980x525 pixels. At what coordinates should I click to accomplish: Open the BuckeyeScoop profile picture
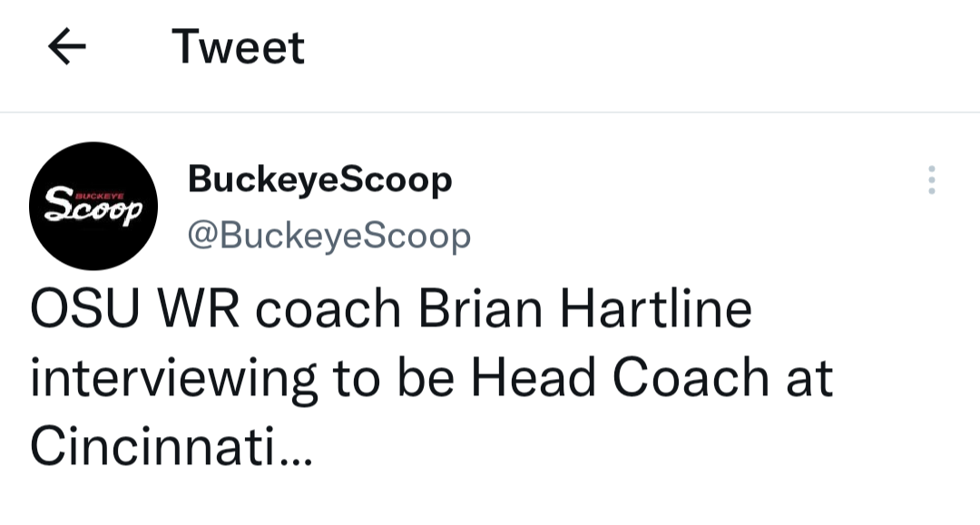click(93, 206)
